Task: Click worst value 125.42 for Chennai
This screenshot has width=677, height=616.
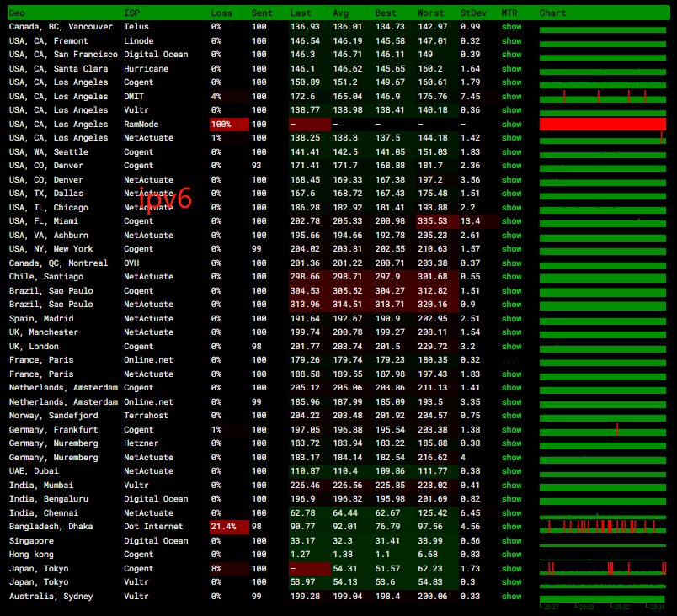Action: (433, 512)
